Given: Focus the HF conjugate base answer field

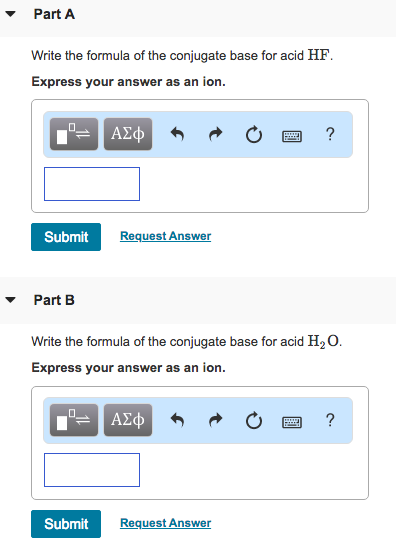Looking at the screenshot, I should [92, 184].
